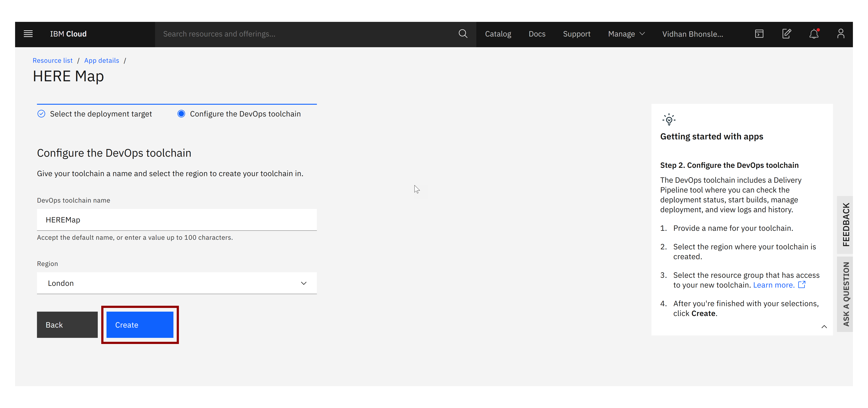Viewport: 868px width, 408px height.
Task: Open the Support menu item
Action: 576,34
